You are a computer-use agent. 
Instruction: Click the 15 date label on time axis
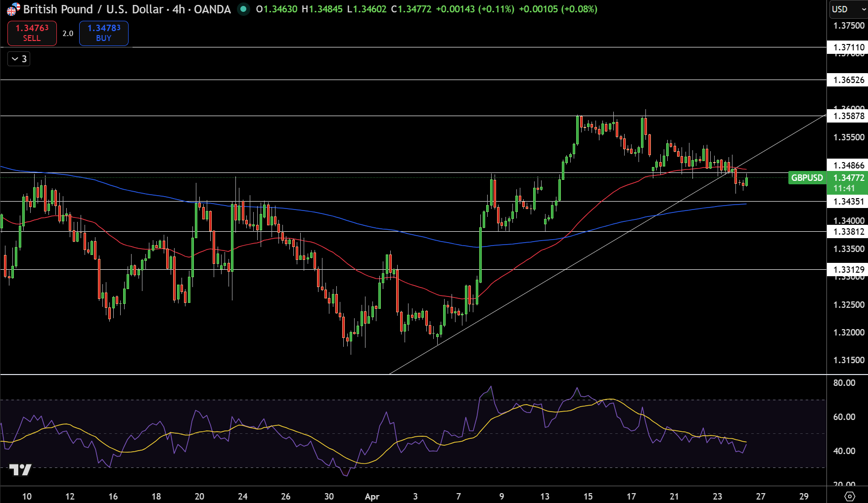coord(588,497)
